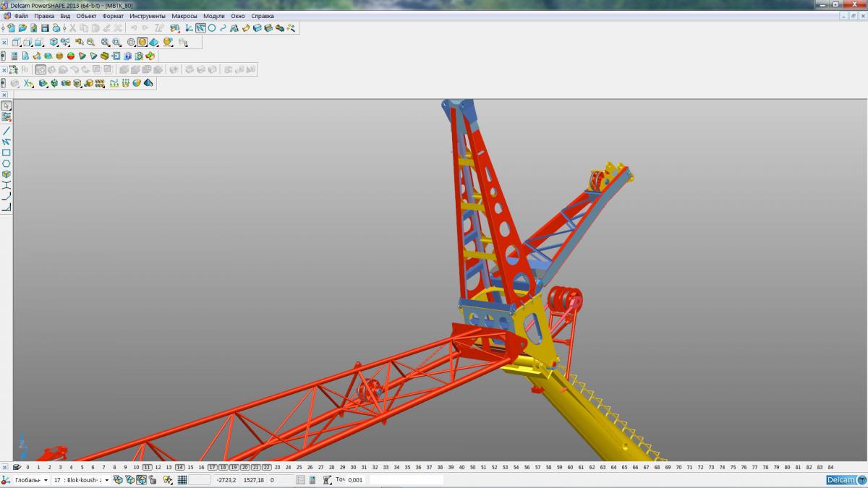The height and width of the screenshot is (488, 868).
Task: Click the X coordinate field -2723,2
Action: click(x=226, y=480)
